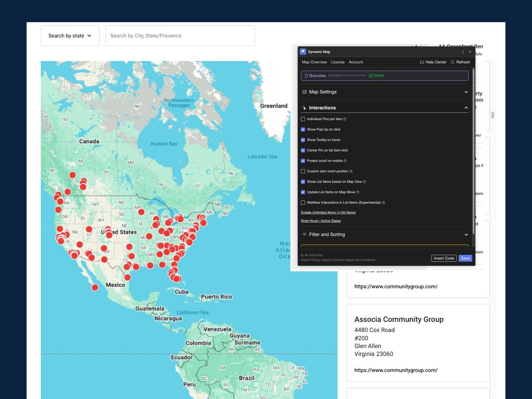Switch to Map Overview tab
532x399 pixels.
314,62
